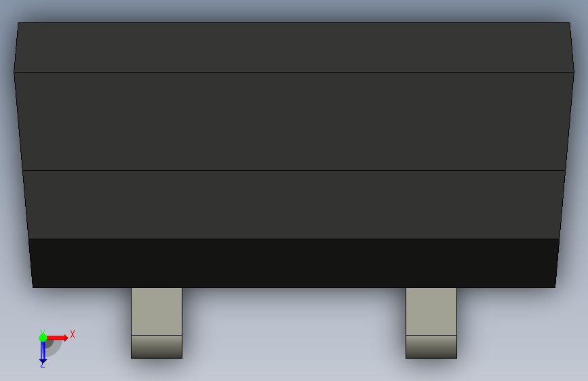
Task: Click the red X axis arrow
Action: pyautogui.click(x=57, y=338)
